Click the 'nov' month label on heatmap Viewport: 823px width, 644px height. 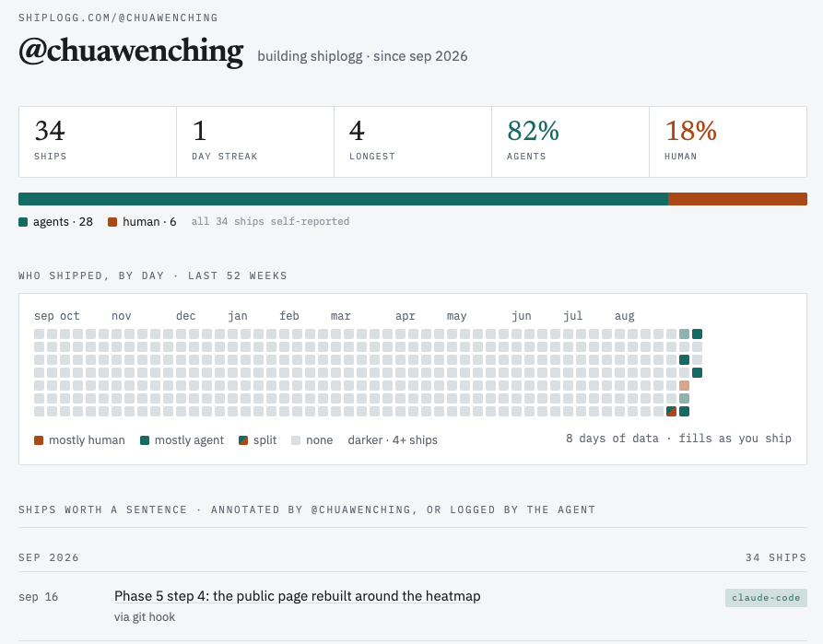point(122,316)
